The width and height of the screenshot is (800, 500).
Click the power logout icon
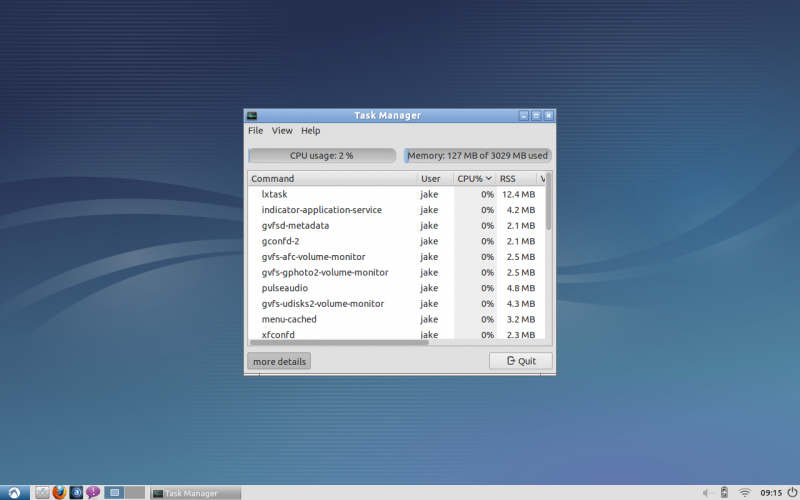[792, 492]
